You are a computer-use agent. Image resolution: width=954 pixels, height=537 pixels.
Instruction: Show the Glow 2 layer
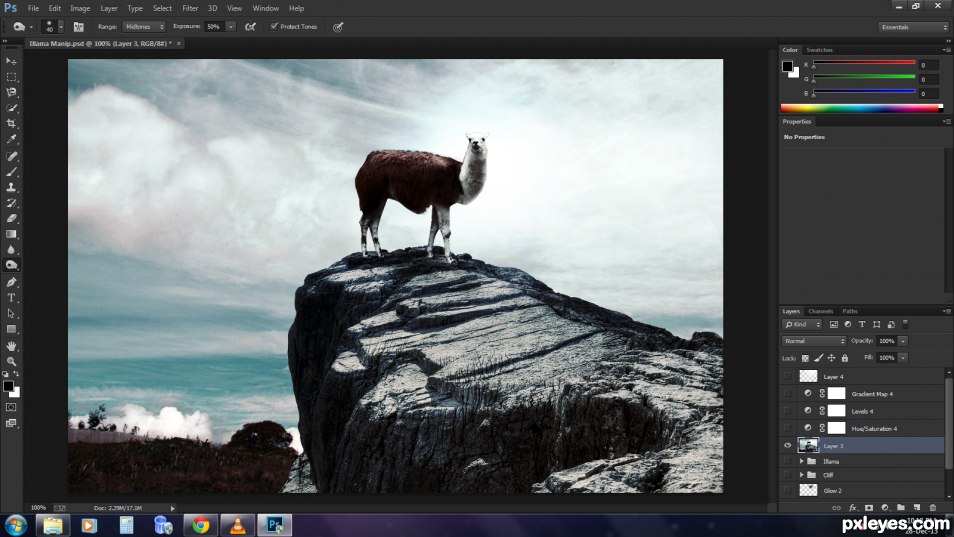(x=787, y=490)
